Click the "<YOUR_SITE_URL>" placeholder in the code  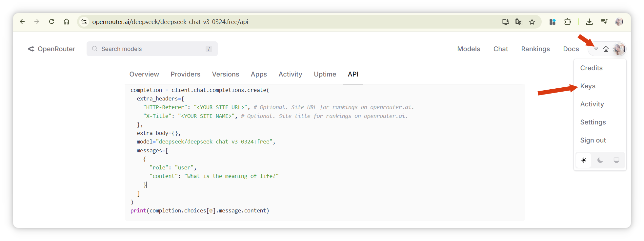click(221, 107)
